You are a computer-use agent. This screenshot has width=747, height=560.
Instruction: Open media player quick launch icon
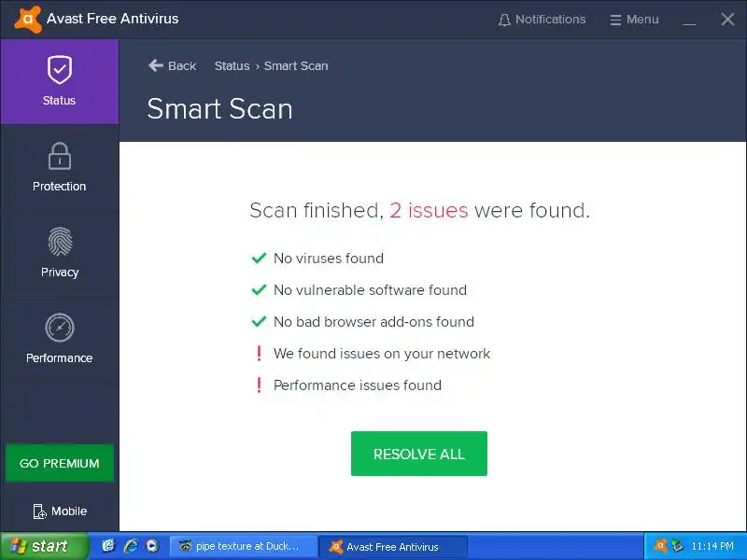click(x=152, y=546)
